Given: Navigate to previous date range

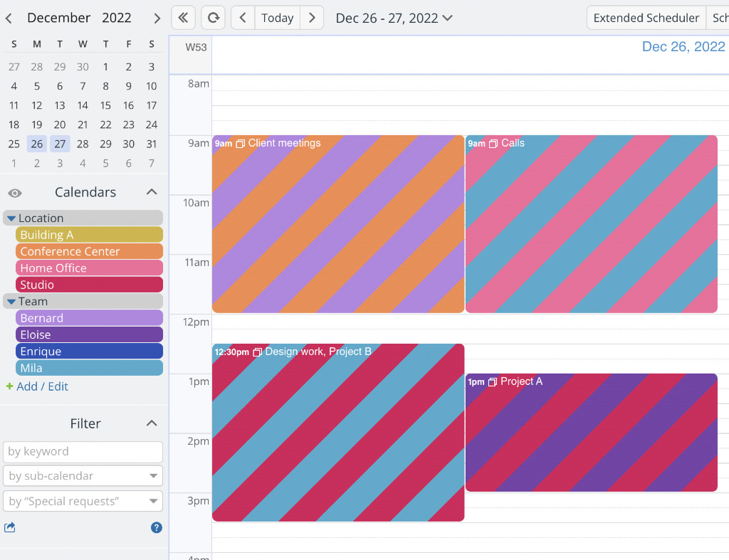Looking at the screenshot, I should [243, 18].
